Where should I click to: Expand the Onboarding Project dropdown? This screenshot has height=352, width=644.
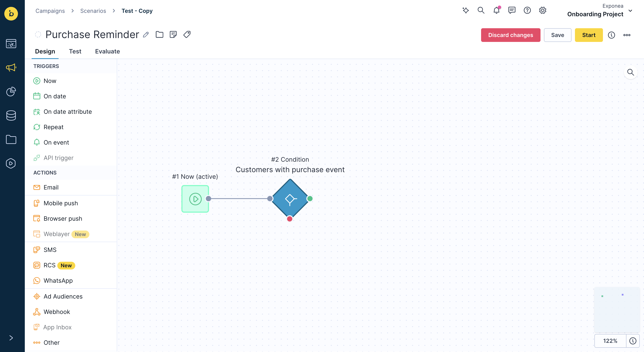pos(630,10)
